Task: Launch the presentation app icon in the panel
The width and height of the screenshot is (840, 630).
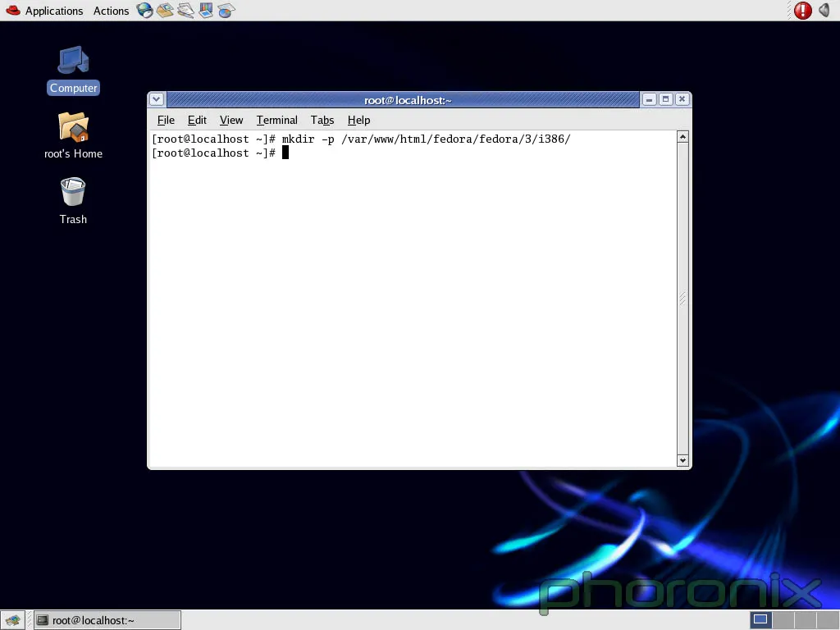Action: click(x=206, y=10)
